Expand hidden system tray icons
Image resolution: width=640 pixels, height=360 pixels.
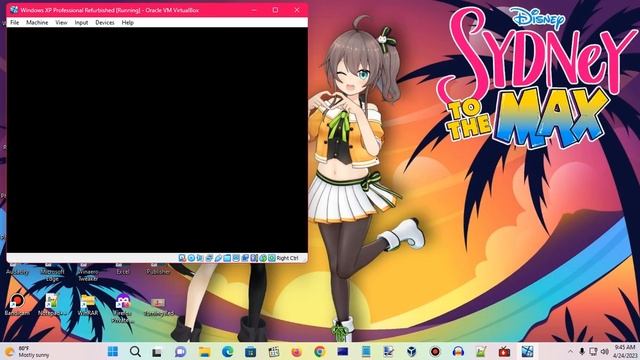[x=570, y=351]
